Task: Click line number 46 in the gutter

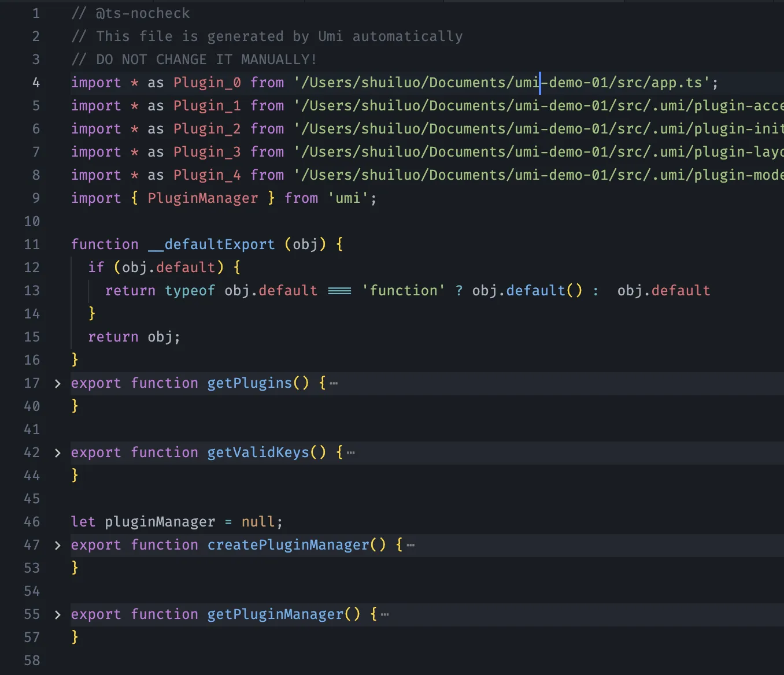Action: 32,522
